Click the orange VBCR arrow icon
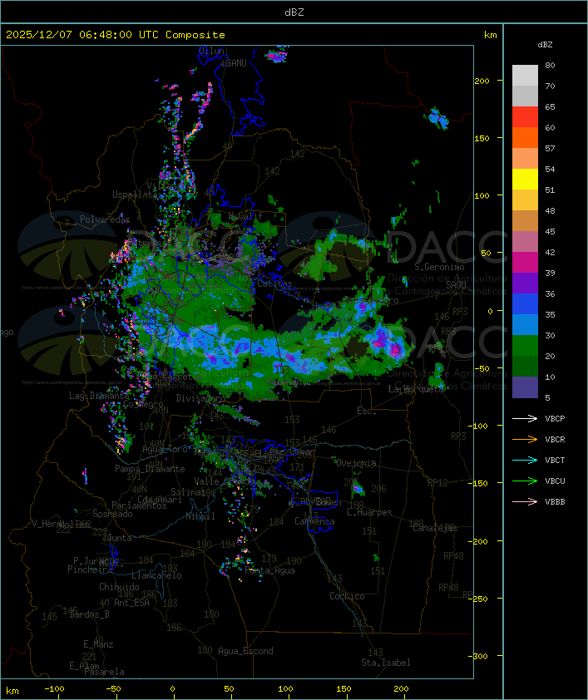Viewport: 588px width, 700px height. (525, 439)
